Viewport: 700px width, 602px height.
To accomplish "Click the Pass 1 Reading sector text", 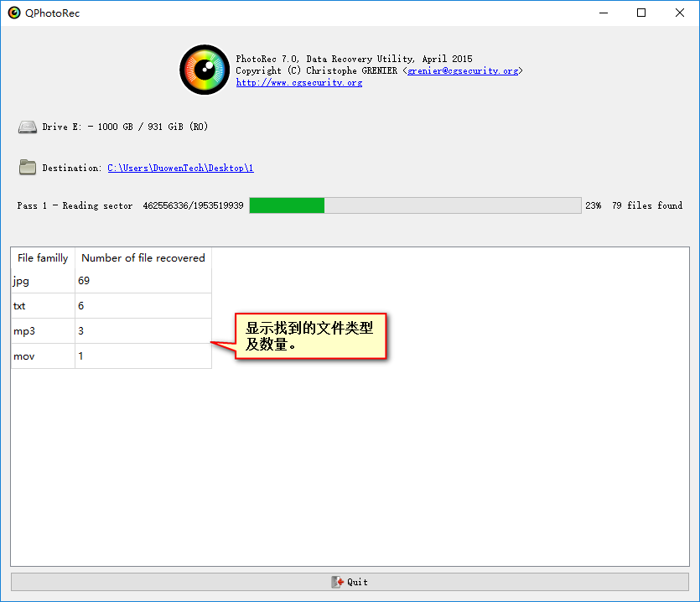I will (75, 205).
